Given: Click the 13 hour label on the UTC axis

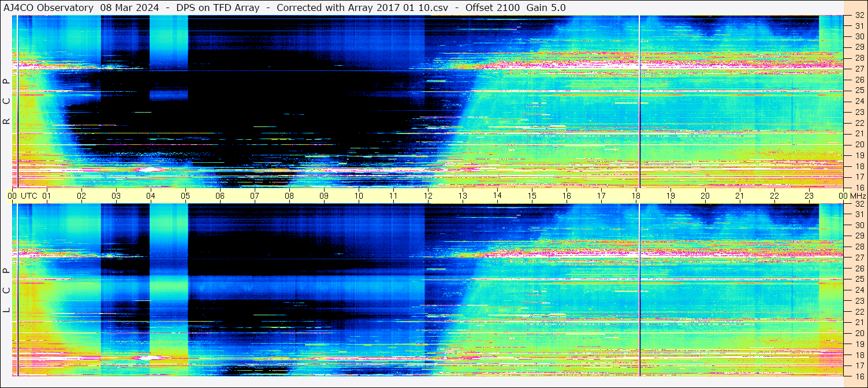Looking at the screenshot, I should tap(463, 196).
